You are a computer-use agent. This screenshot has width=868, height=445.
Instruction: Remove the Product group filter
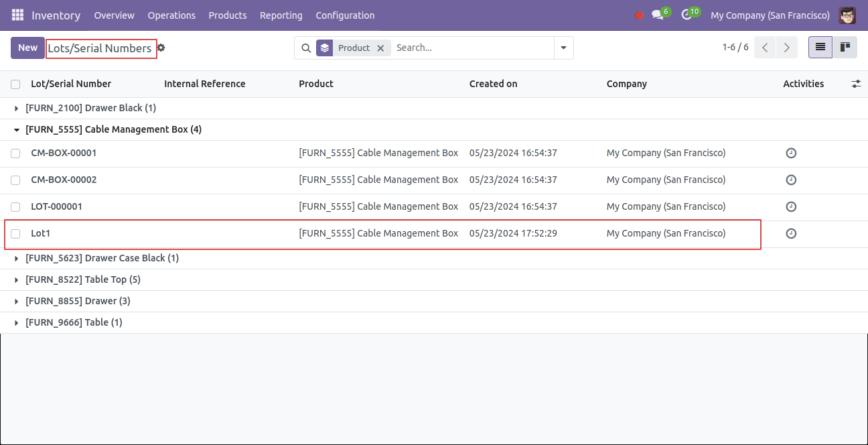pos(380,48)
